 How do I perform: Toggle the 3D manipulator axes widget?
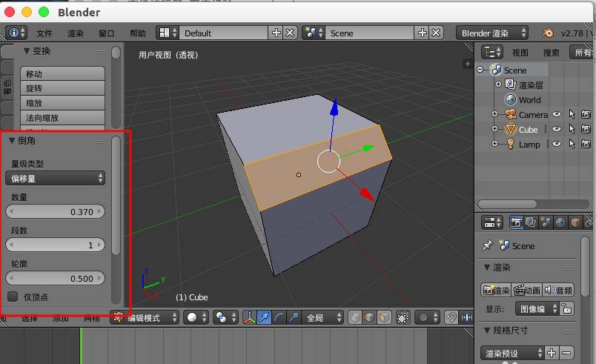[x=249, y=317]
